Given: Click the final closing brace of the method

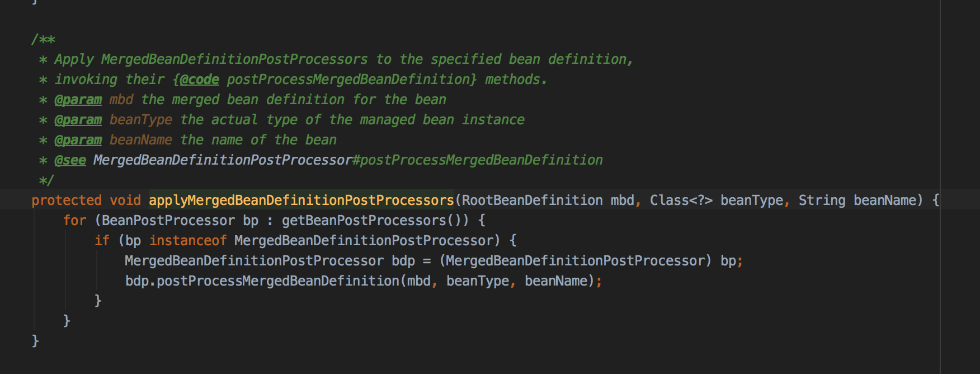Looking at the screenshot, I should pyautogui.click(x=35, y=340).
